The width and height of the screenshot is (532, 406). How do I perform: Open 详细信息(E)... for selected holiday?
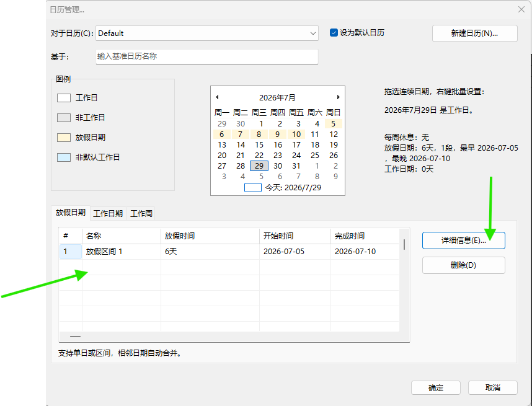coord(463,241)
